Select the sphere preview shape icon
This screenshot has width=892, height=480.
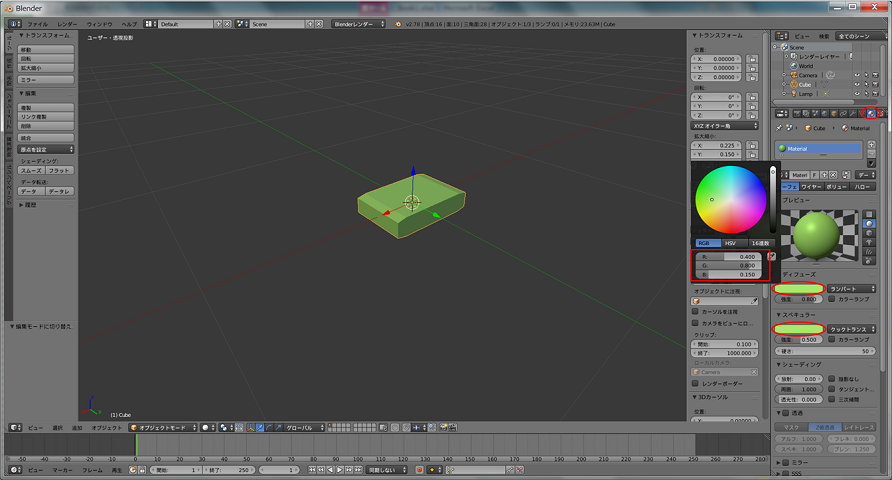coord(869,222)
